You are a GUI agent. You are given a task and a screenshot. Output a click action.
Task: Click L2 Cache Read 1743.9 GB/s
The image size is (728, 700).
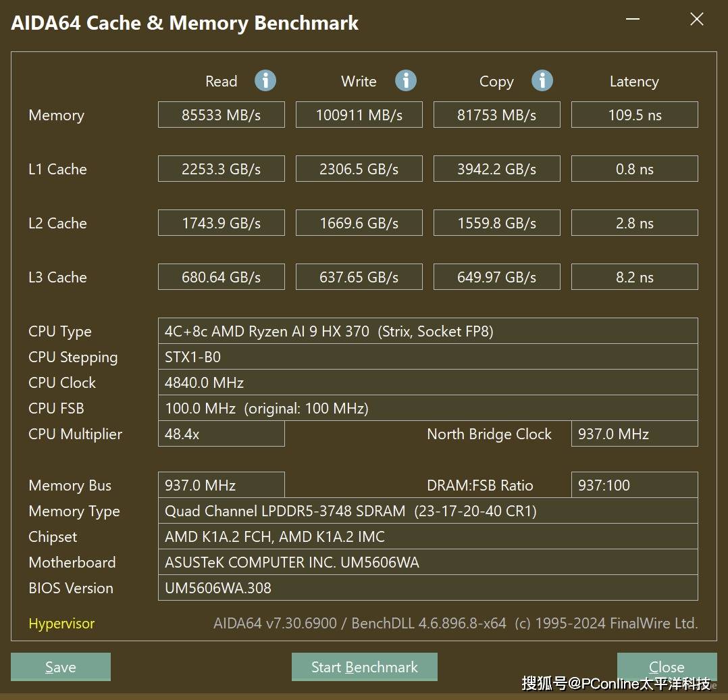pos(222,223)
